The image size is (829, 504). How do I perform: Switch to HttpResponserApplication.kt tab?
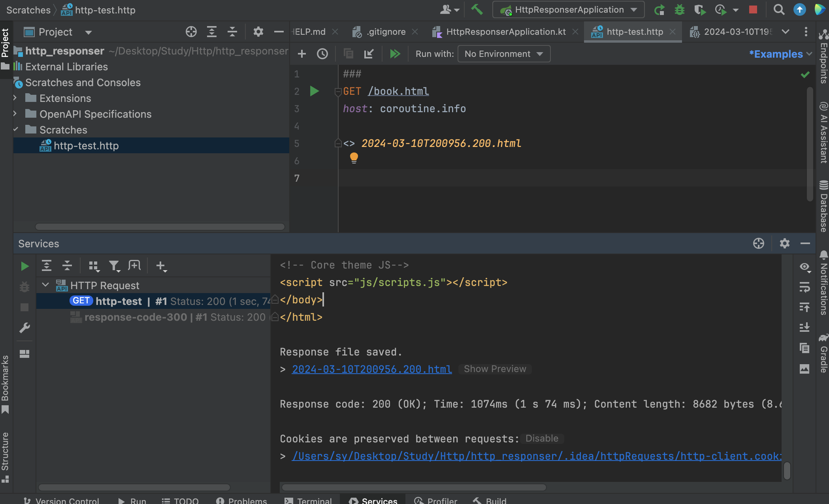coord(505,32)
